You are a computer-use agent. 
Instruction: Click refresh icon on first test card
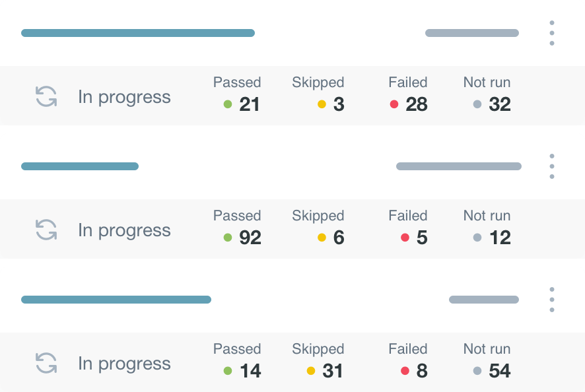click(x=46, y=97)
